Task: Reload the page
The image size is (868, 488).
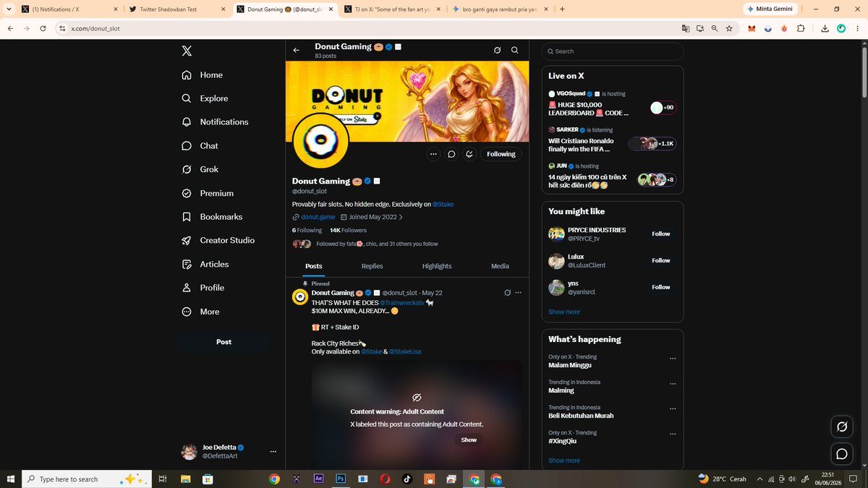Action: pyautogui.click(x=43, y=28)
